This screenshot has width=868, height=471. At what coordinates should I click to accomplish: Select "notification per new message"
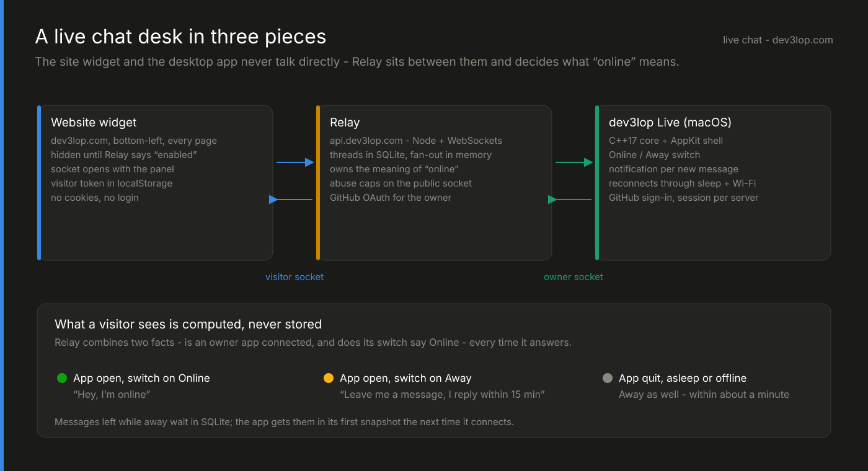pos(673,169)
